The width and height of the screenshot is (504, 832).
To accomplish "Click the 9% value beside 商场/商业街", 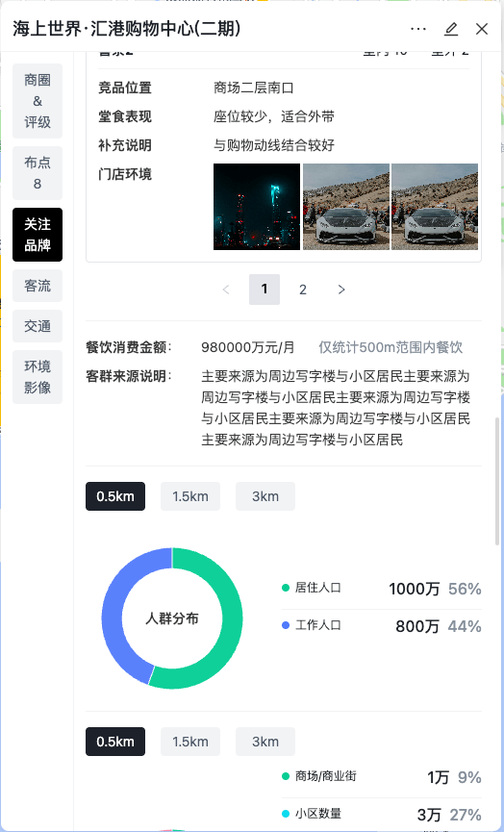I will (469, 777).
